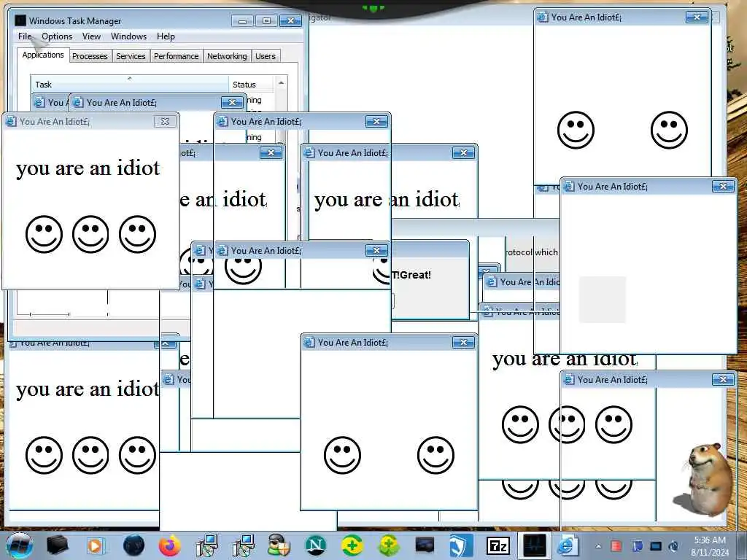Click the task list scroll-up arrow
The image size is (747, 560).
tap(281, 83)
